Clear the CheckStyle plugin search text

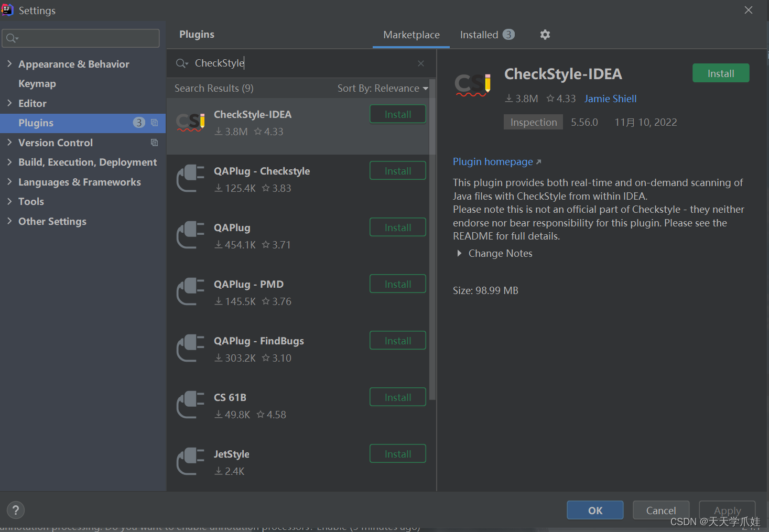pyautogui.click(x=421, y=63)
